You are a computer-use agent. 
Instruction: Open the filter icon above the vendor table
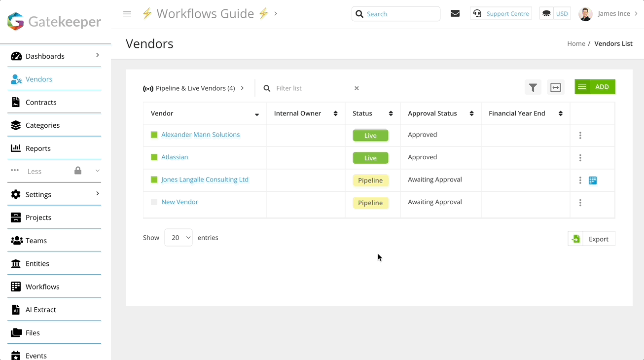point(533,87)
